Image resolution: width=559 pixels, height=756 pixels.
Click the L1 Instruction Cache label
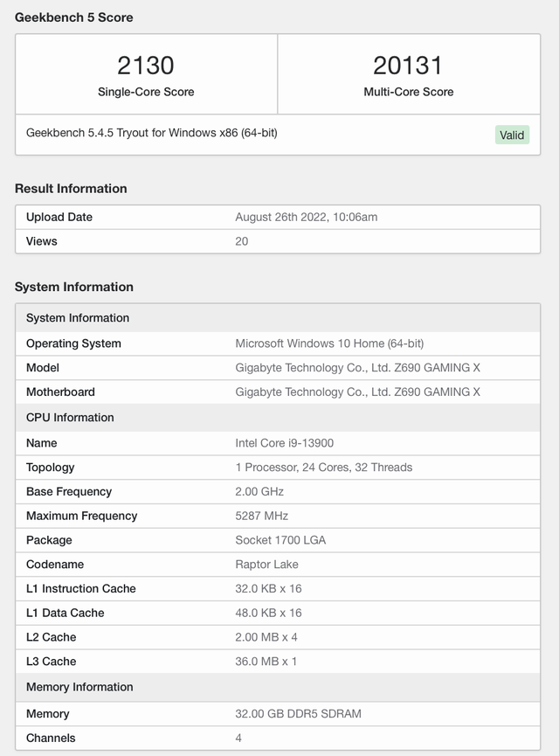click(81, 588)
